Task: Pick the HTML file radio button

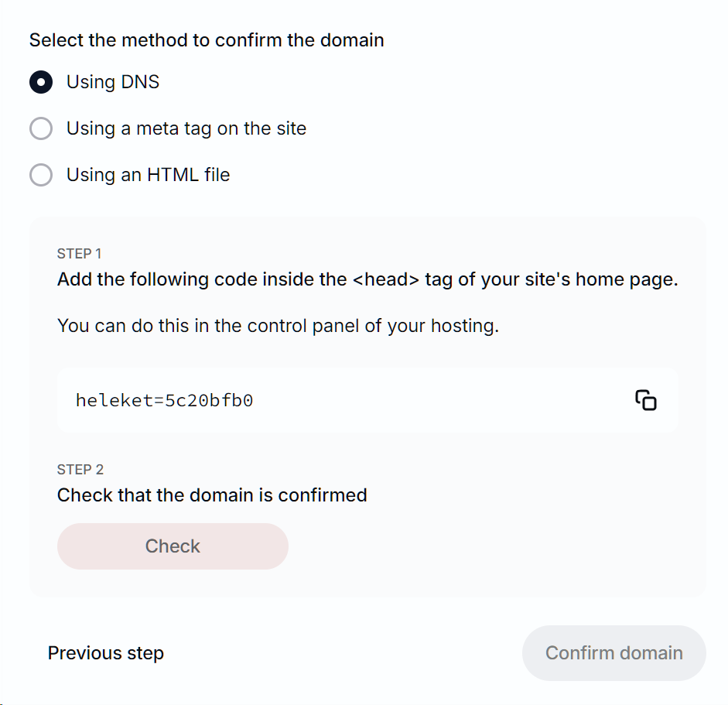Action: click(x=41, y=175)
